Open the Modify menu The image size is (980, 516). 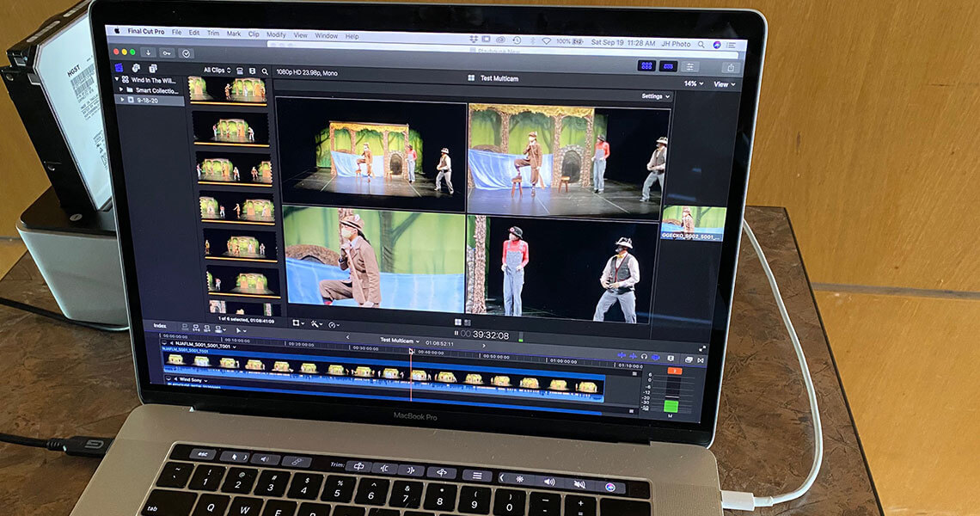[276, 35]
